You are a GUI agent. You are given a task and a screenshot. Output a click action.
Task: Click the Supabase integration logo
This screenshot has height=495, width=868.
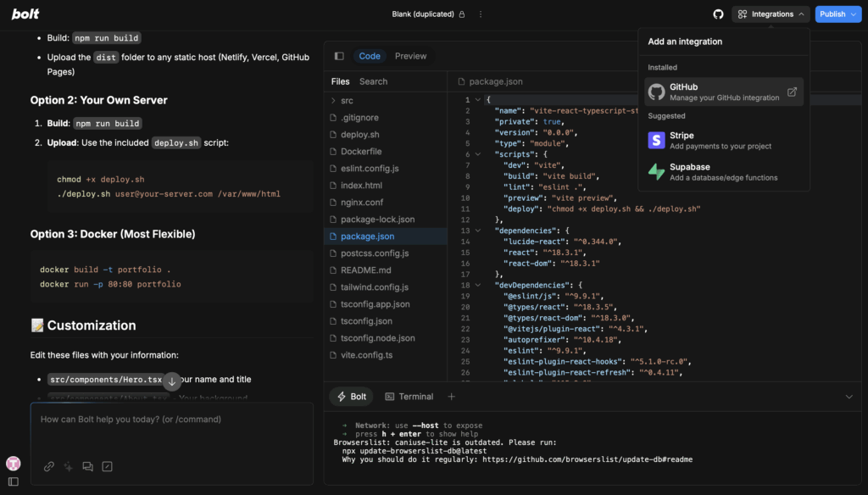pyautogui.click(x=657, y=172)
